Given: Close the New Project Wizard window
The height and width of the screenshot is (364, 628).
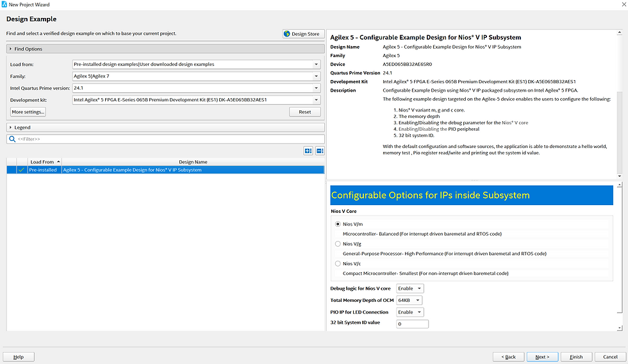Looking at the screenshot, I should 624,4.
